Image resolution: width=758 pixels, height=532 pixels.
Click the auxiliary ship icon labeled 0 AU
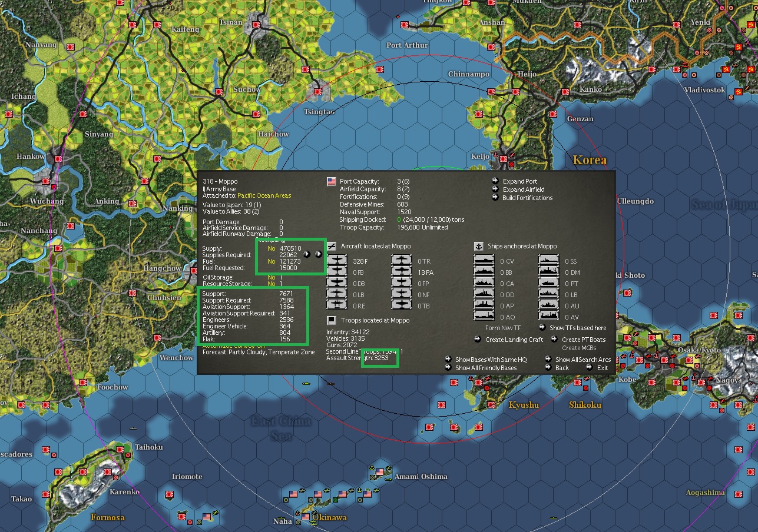(549, 305)
